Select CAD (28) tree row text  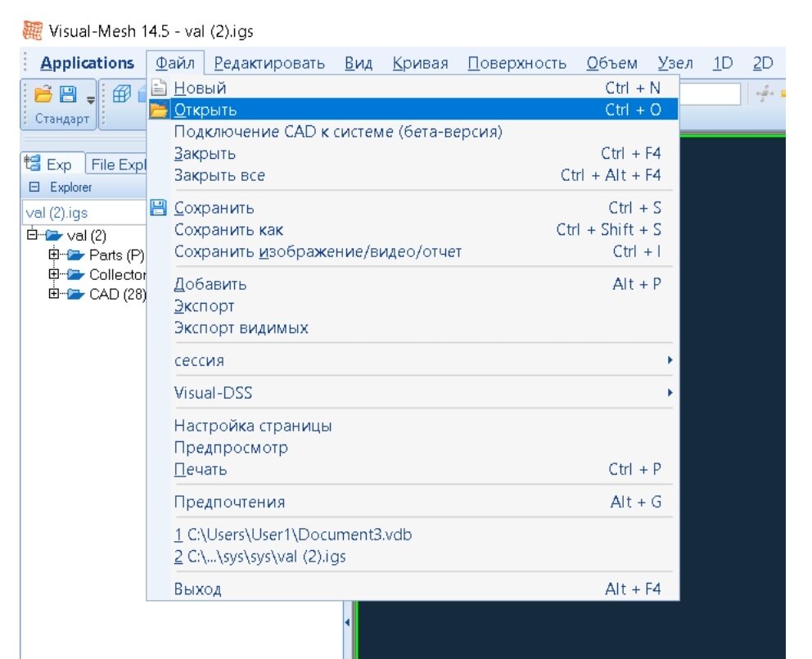118,294
